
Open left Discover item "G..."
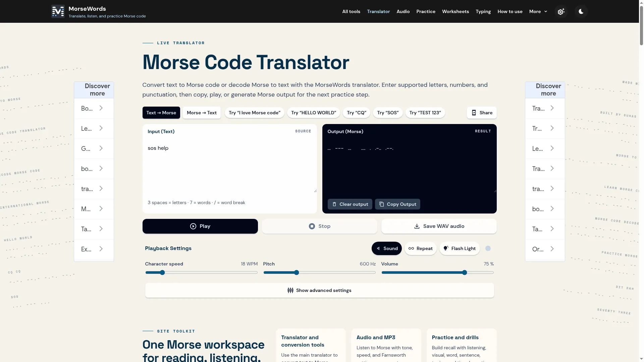[x=94, y=148]
